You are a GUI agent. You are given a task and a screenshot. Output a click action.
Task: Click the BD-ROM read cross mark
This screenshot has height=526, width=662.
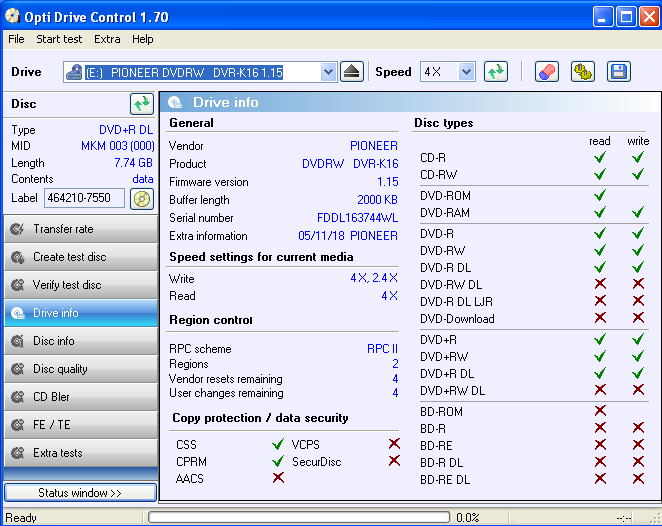pos(600,411)
